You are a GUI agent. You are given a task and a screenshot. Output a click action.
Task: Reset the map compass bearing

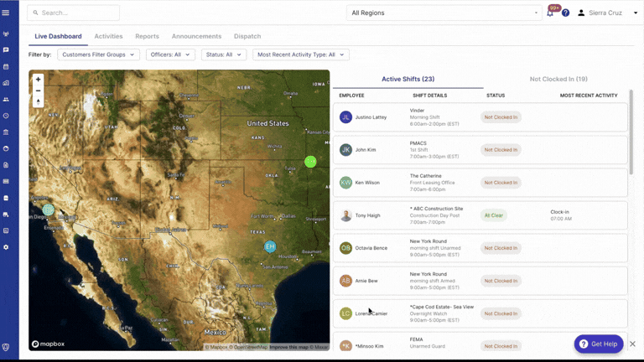click(x=39, y=101)
